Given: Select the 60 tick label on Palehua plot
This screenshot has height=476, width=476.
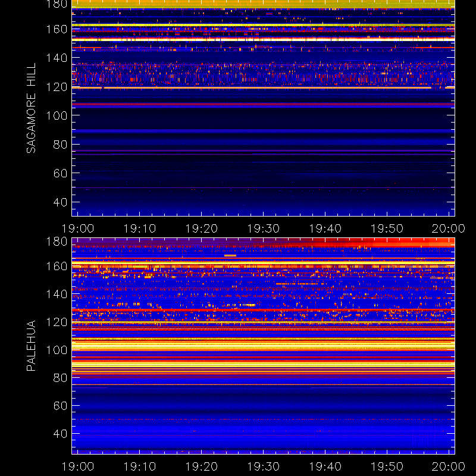Looking at the screenshot, I should coord(60,406).
